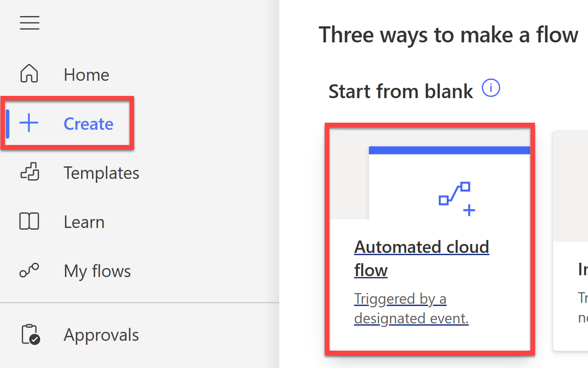Click the Templates puzzle icon
This screenshot has height=368, width=588.
click(x=30, y=173)
